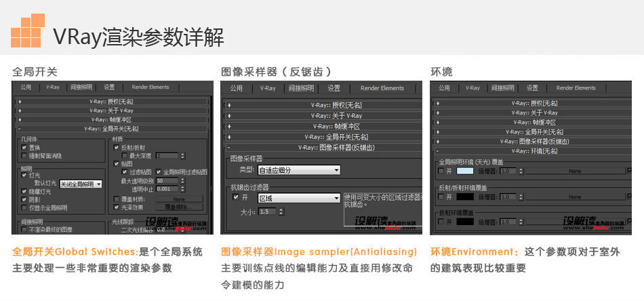644x301 pixels.
Task: Click the 最大透明级别 spinner arrows
Action: (183, 181)
